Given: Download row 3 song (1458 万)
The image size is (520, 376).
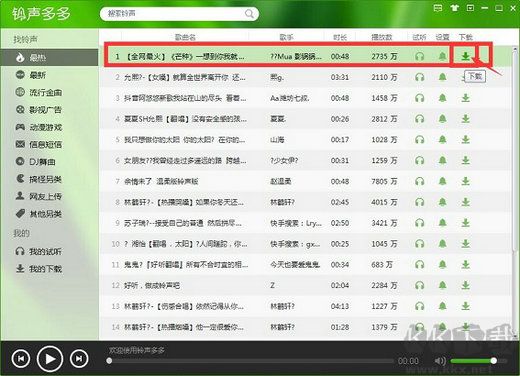Looking at the screenshot, I should coord(466,98).
